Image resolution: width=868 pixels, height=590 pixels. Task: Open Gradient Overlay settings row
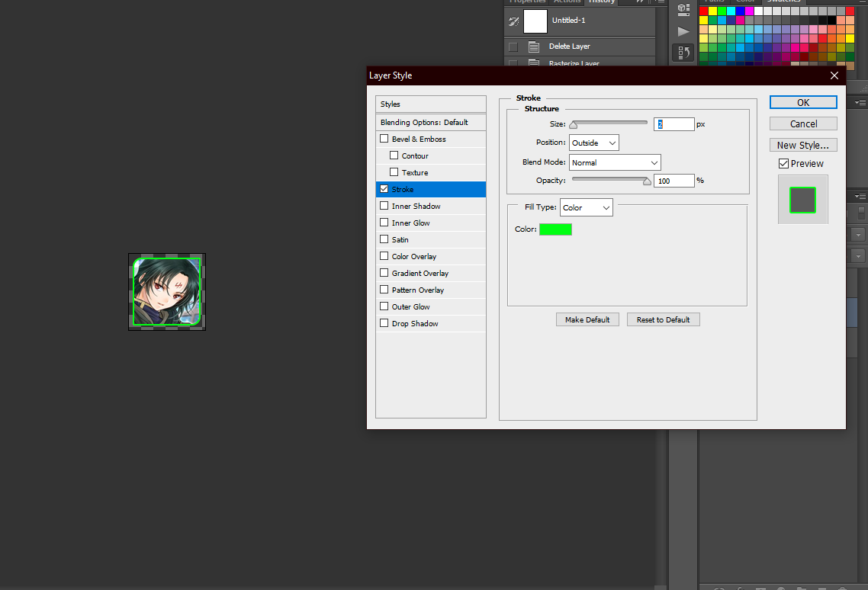431,273
